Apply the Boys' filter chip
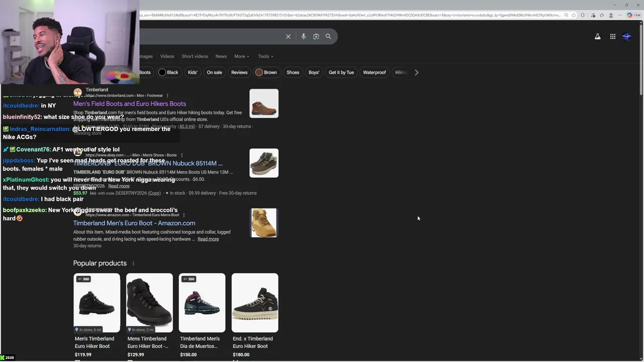 (314, 72)
